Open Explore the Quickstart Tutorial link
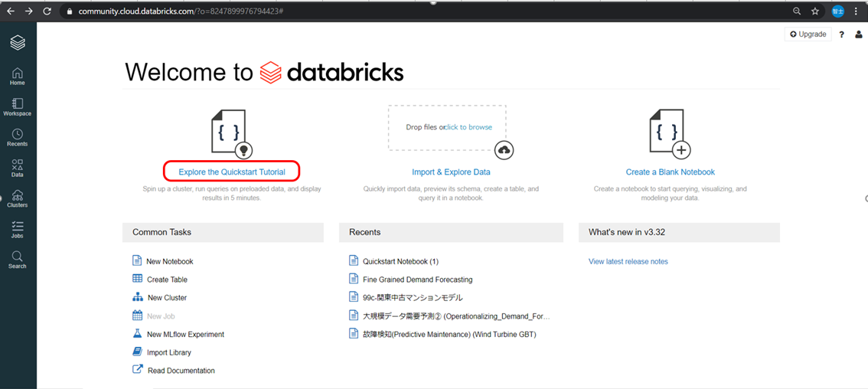868x389 pixels. click(x=232, y=172)
